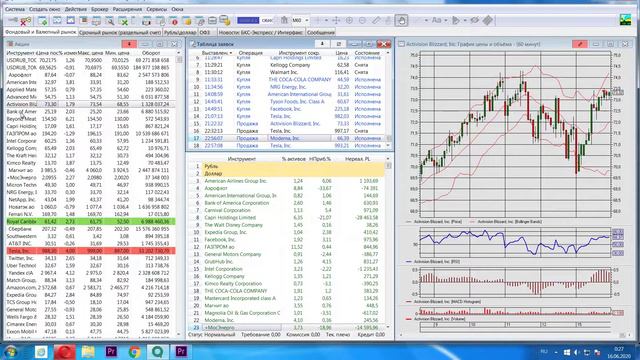This screenshot has width=640, height=360.
Task: Switch to the Рубль/доллар tab
Action: (180, 32)
